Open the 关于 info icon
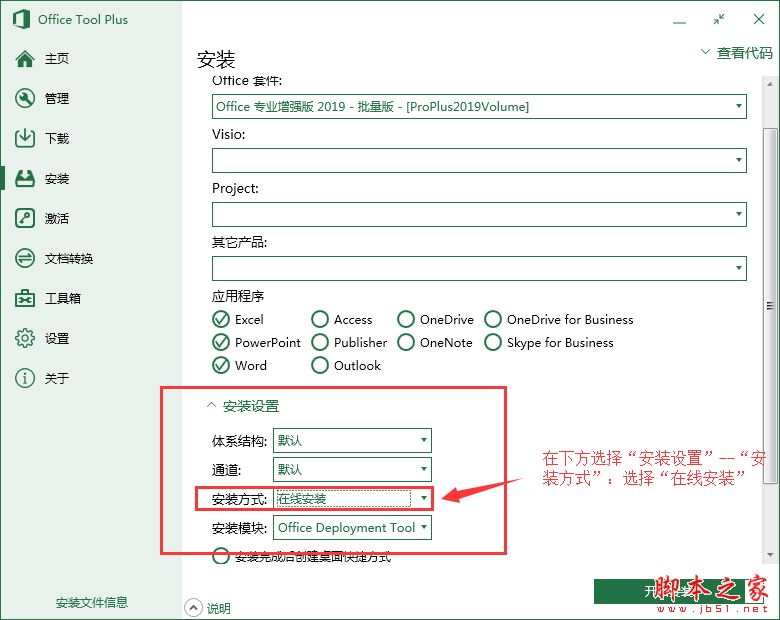 tap(25, 378)
